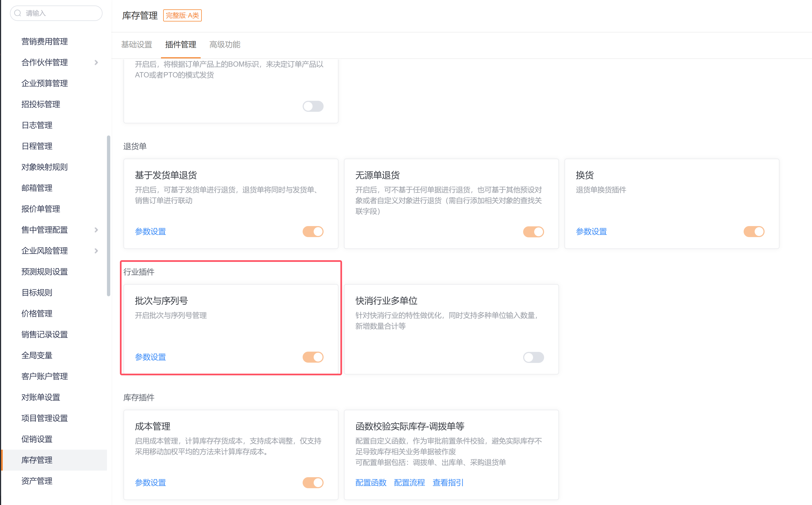Click the sidebar search input field
Viewport: 812px width, 505px height.
click(x=60, y=13)
